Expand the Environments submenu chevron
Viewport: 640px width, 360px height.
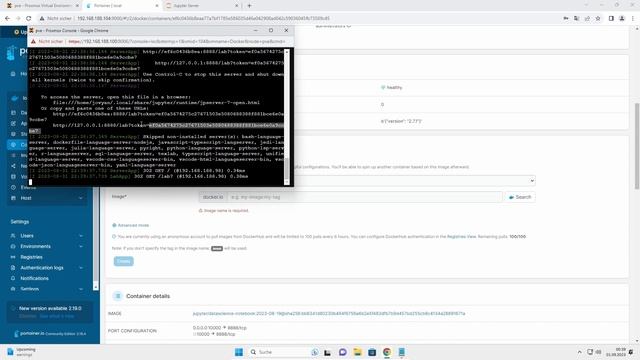click(81, 247)
